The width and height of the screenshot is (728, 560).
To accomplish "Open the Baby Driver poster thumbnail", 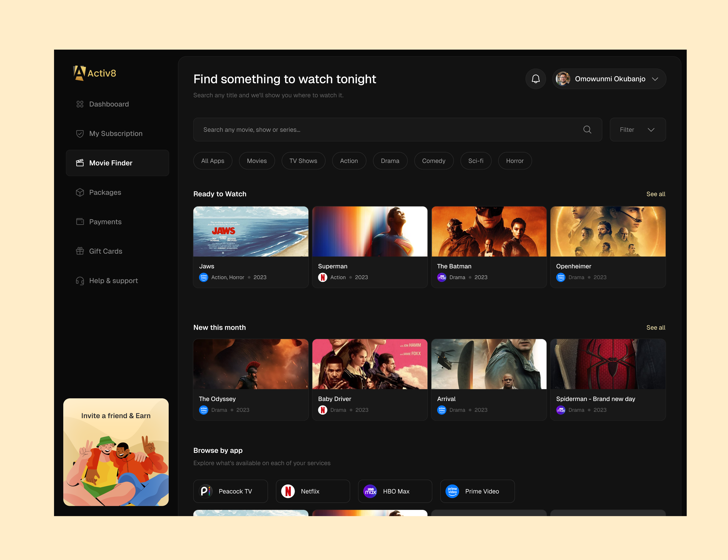I will (x=370, y=364).
